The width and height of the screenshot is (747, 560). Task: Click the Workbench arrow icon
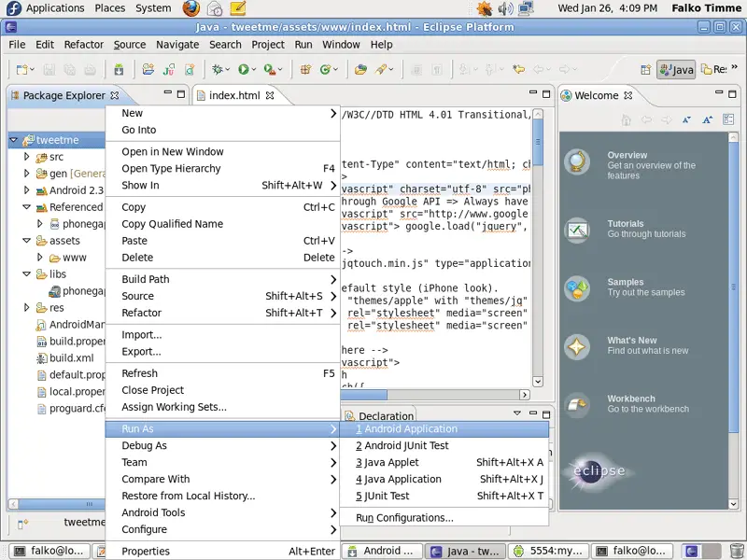[x=577, y=405]
